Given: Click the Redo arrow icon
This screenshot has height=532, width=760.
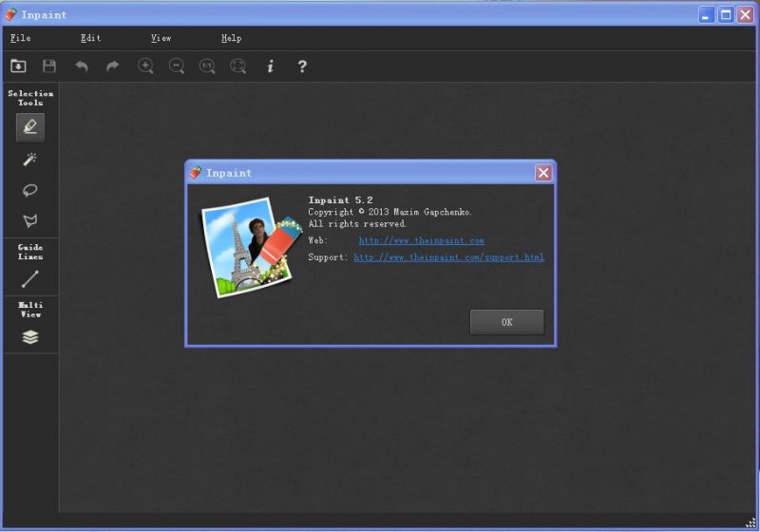Looking at the screenshot, I should point(112,66).
